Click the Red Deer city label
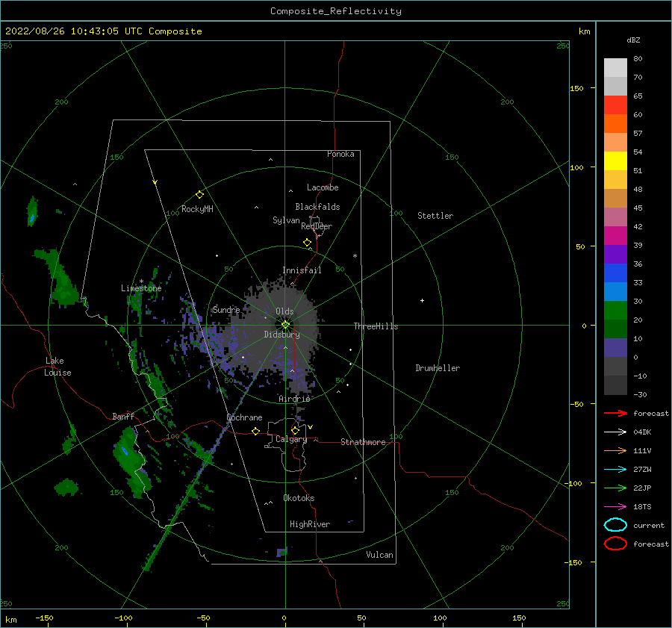672x628 pixels. 317,226
